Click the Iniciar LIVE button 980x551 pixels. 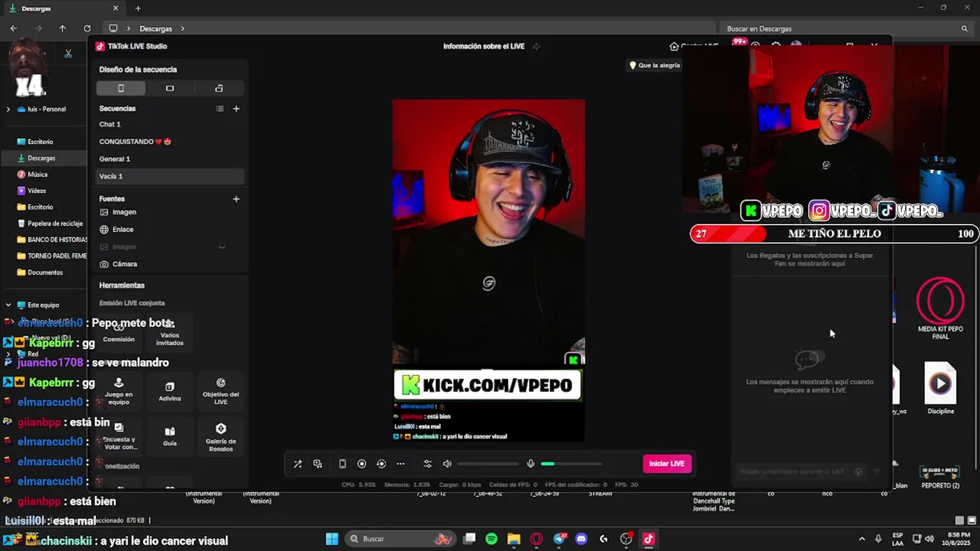pos(667,464)
